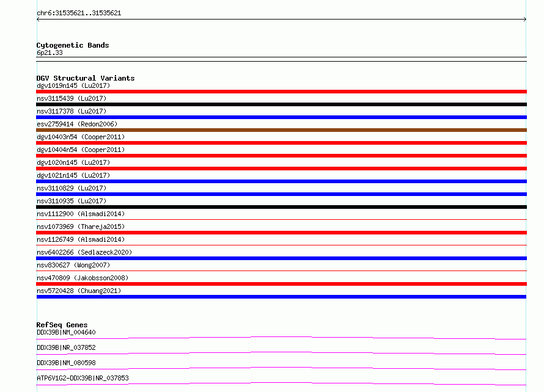This screenshot has height=392, width=544.
Task: Select the RefSeq Genes track title
Action: pos(62,325)
